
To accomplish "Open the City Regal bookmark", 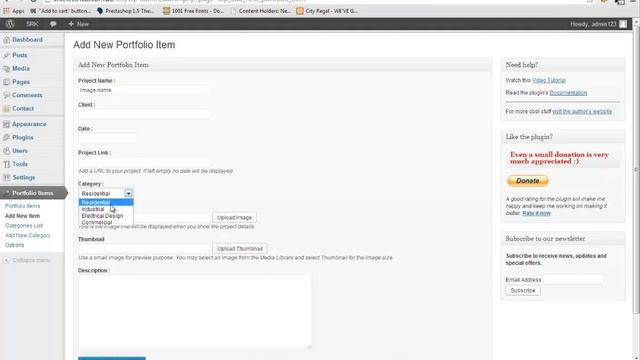I will pos(327,11).
